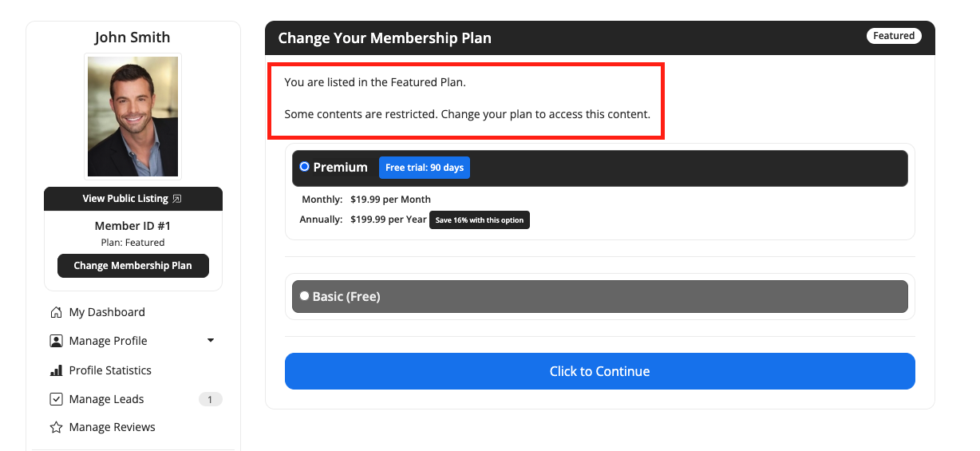Expand the Premium plan header bar
This screenshot has height=451, width=980.
coord(600,168)
